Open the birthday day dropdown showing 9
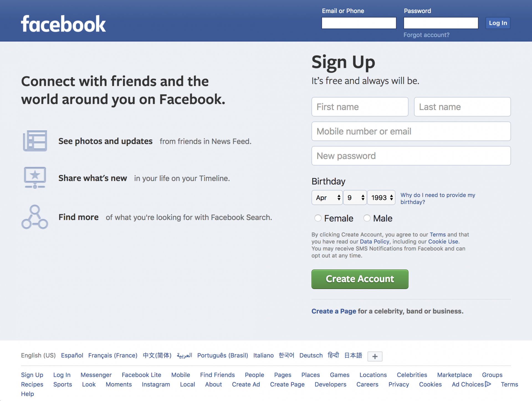The height and width of the screenshot is (401, 532). pos(355,198)
